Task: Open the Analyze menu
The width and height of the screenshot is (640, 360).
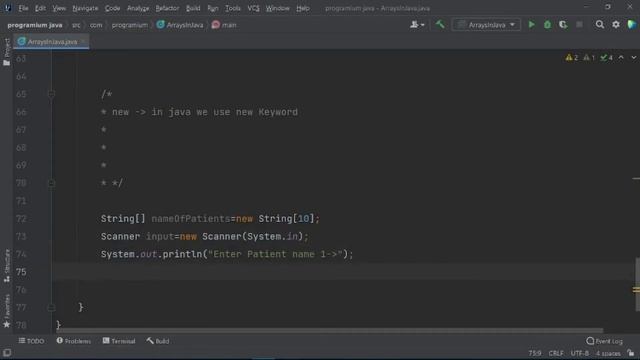Action: (138, 8)
